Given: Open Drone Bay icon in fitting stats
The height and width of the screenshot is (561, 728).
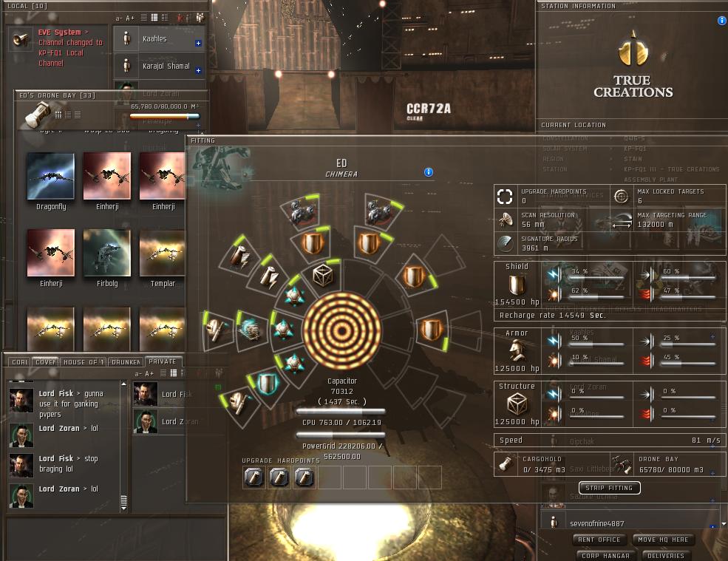Looking at the screenshot, I should tap(622, 464).
